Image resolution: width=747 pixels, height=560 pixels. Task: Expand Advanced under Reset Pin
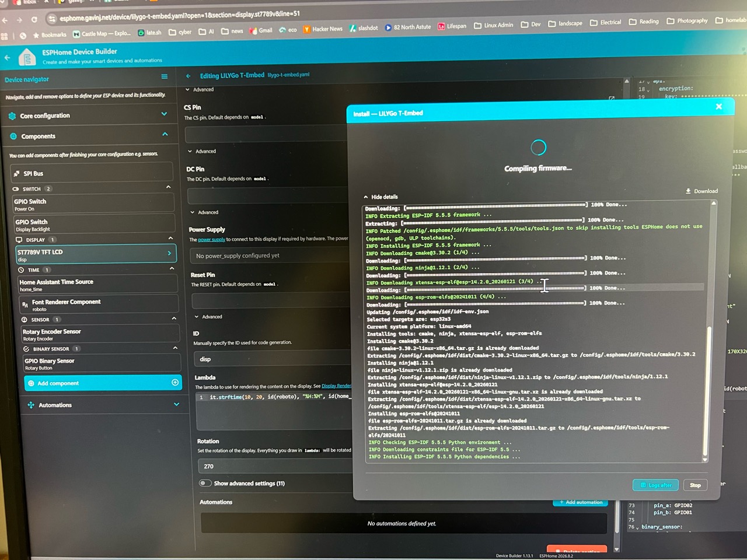click(208, 317)
